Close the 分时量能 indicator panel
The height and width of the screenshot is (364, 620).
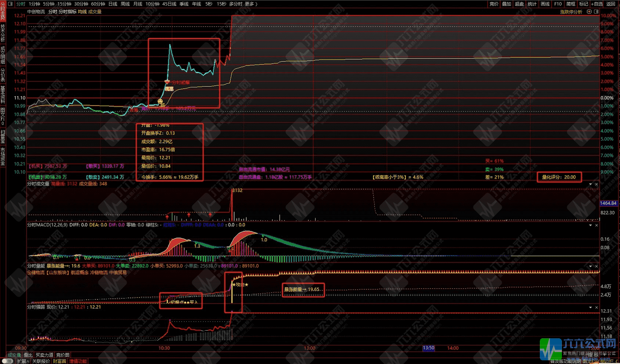(596, 266)
